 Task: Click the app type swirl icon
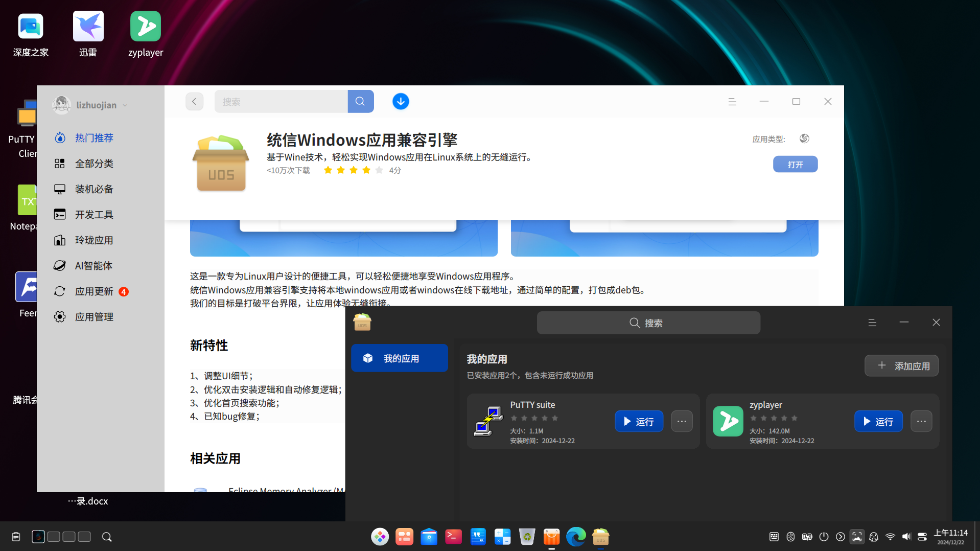(x=804, y=139)
